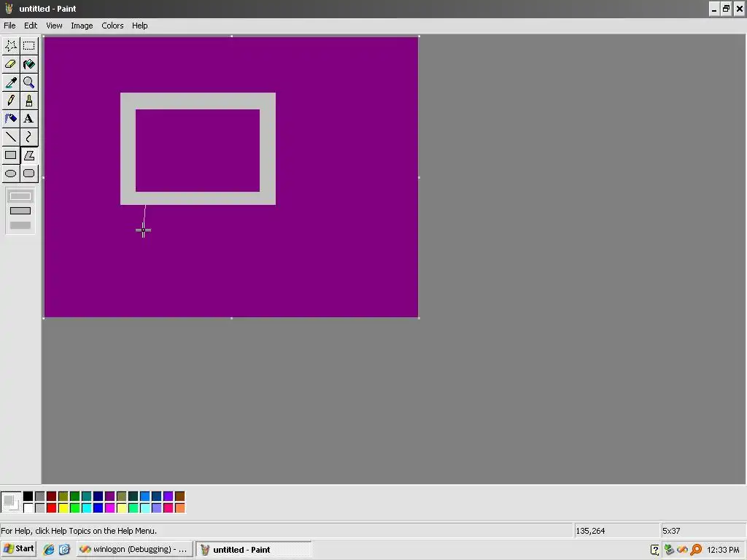747x560 pixels.
Task: Pick the hot pink swatch
Action: pyautogui.click(x=169, y=508)
